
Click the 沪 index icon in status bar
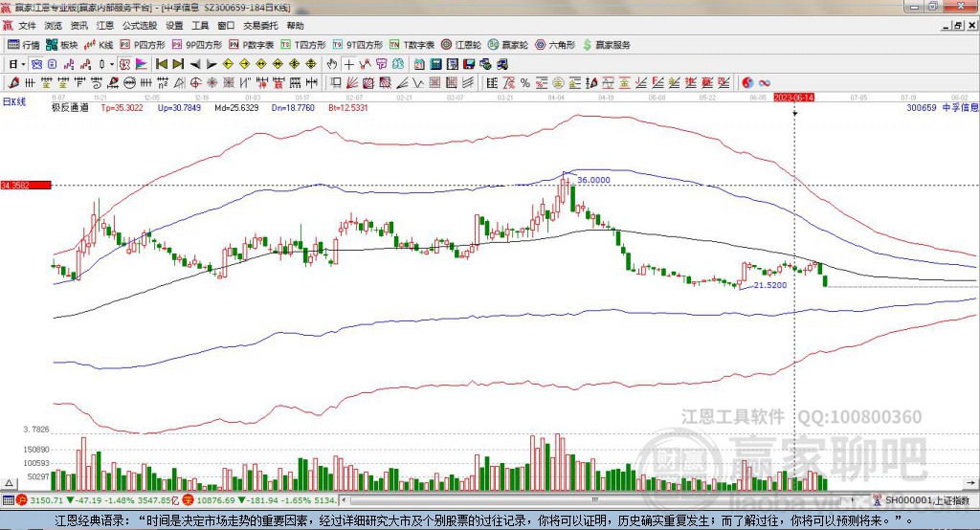tap(22, 500)
